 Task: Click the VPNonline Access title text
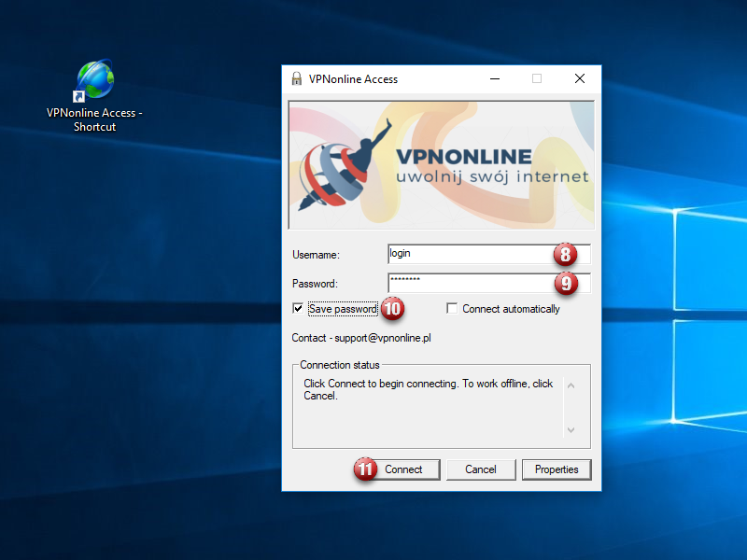pyautogui.click(x=353, y=79)
